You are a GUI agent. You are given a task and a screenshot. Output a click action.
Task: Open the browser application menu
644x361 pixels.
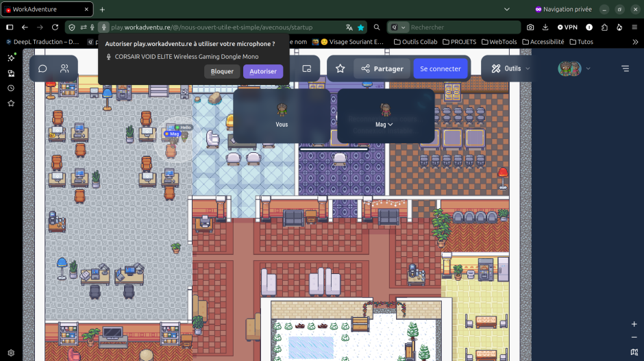coord(634,27)
